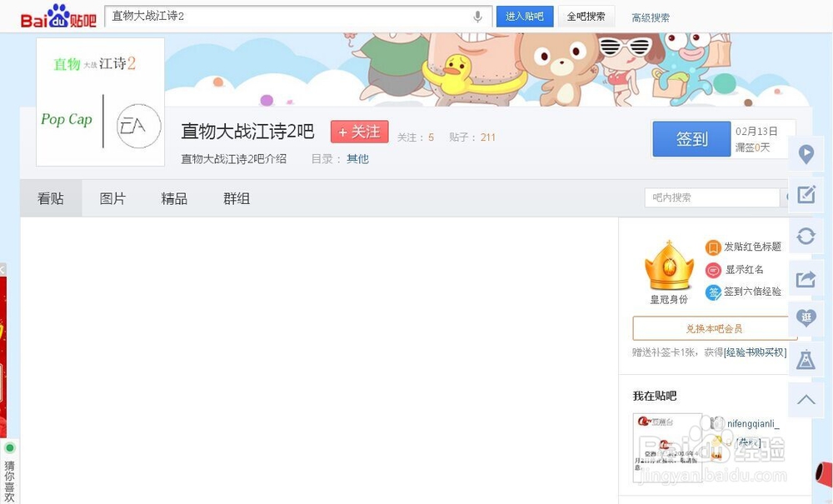Screen dimensions: 833x504
Task: Click the blue 签到 sign-in button
Action: click(691, 138)
